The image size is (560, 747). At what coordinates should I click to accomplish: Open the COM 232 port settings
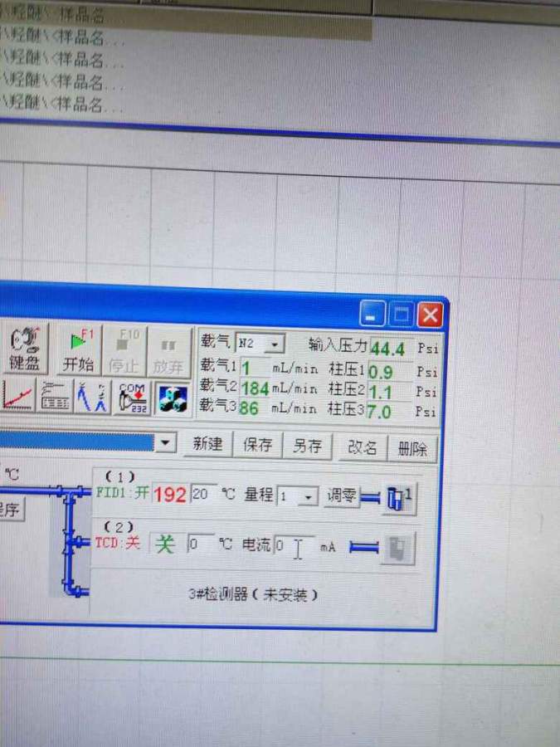pos(132,398)
